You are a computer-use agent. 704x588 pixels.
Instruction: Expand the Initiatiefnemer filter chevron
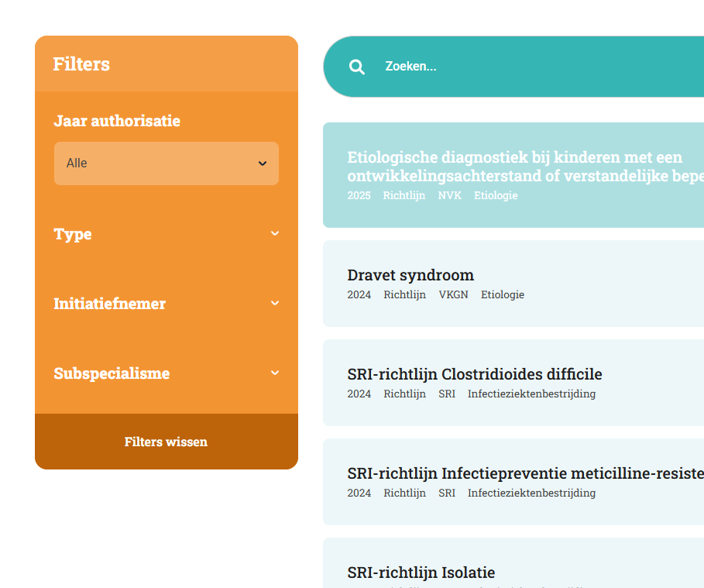coord(275,304)
